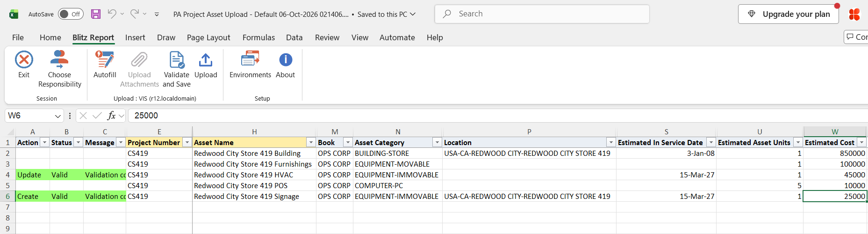Switch to the Formulas tab
Viewport: 868px width, 234px height.
click(258, 37)
